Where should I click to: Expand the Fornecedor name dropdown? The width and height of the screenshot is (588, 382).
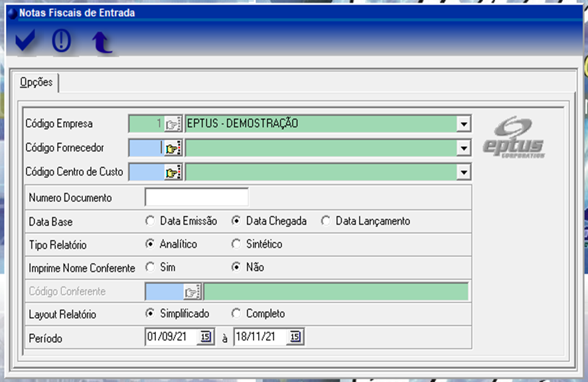[464, 148]
